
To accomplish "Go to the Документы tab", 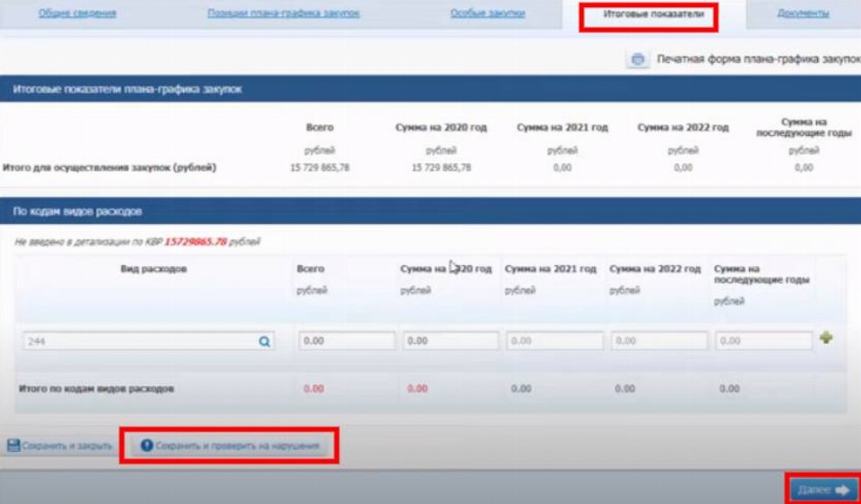I will 803,13.
